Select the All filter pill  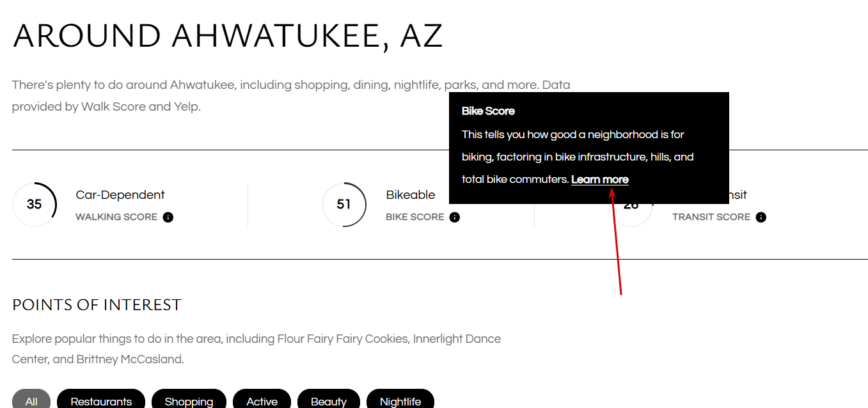31,400
